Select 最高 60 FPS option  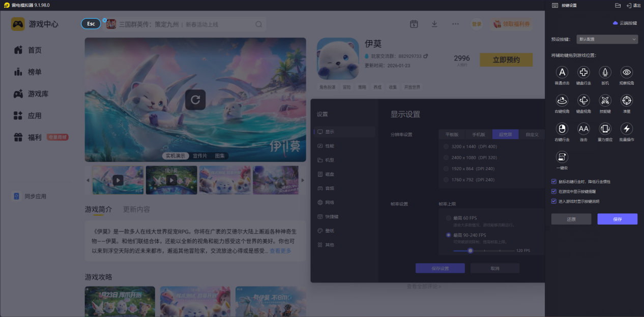pyautogui.click(x=448, y=218)
